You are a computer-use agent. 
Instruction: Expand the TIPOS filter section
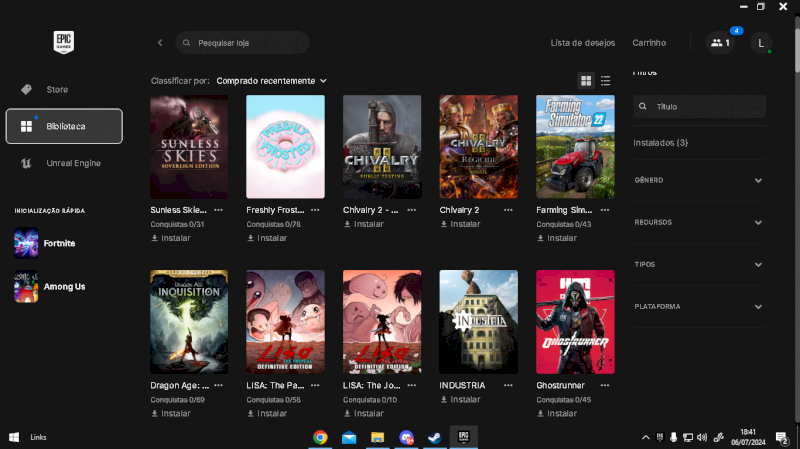(x=699, y=264)
